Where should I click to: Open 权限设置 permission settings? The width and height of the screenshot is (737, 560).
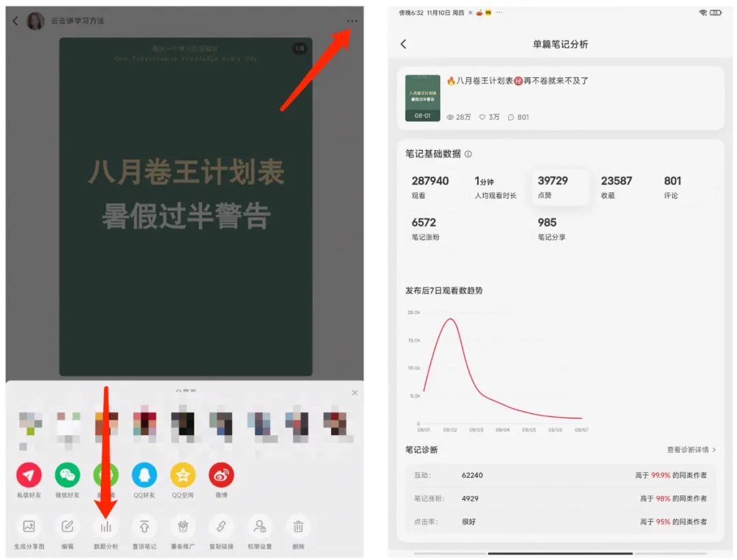(259, 527)
